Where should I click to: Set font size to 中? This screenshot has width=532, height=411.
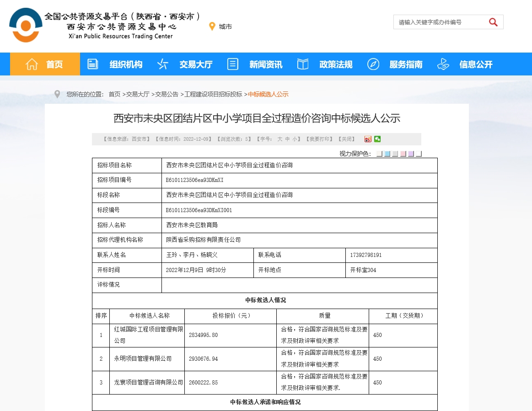[287, 139]
